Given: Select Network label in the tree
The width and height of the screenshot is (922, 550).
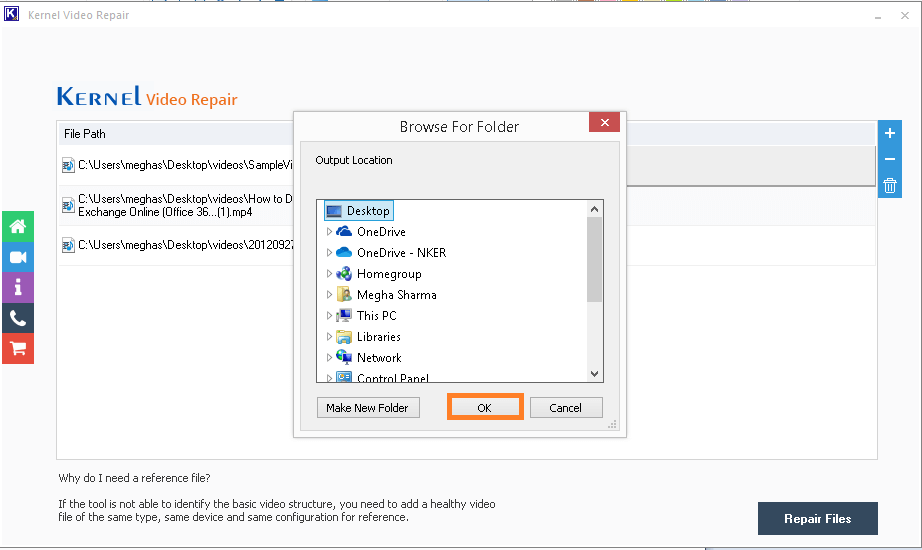Looking at the screenshot, I should click(379, 358).
